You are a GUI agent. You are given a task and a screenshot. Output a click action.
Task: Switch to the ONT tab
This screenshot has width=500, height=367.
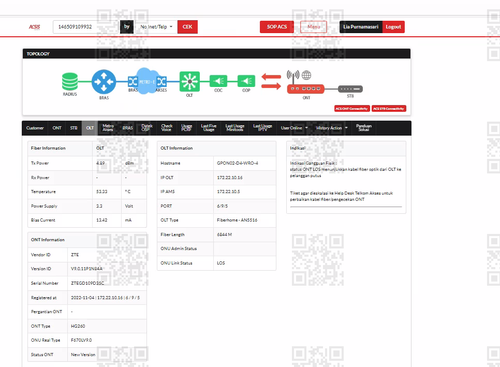[x=57, y=128]
